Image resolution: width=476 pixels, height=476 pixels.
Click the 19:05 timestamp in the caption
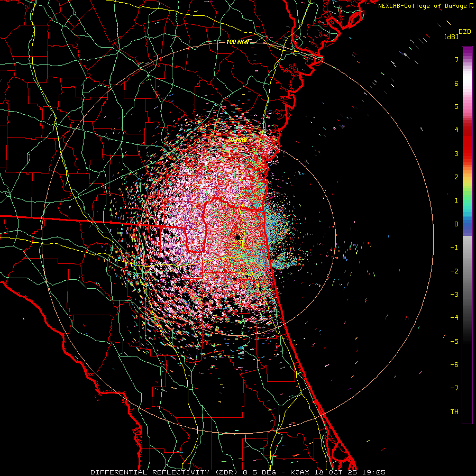374,472
